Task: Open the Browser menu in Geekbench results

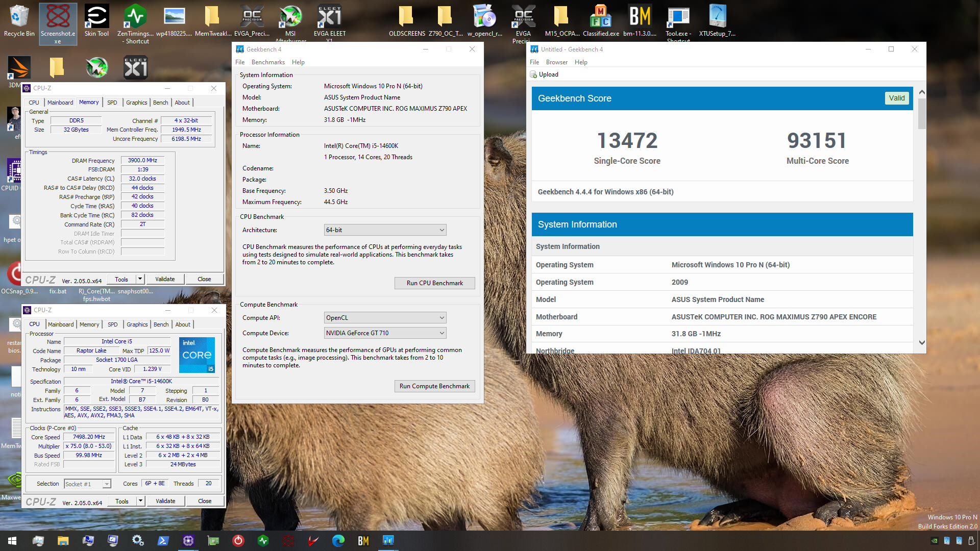Action: point(556,62)
